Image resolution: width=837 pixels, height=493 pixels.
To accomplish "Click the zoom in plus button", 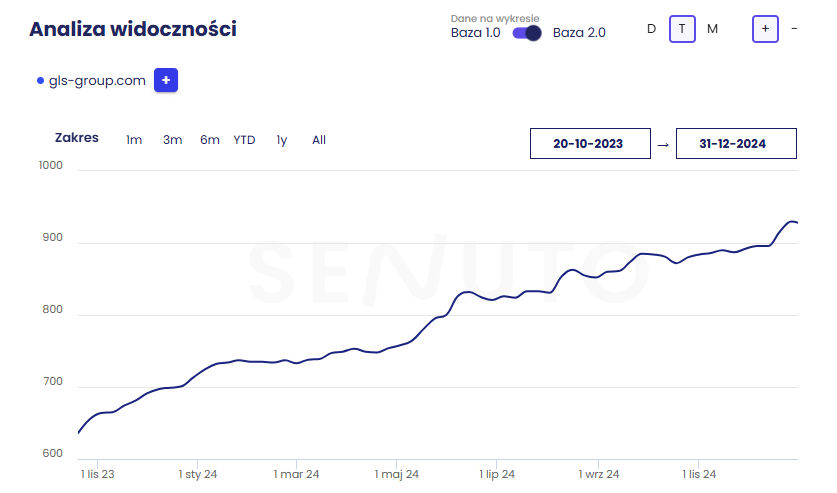I will (x=765, y=29).
